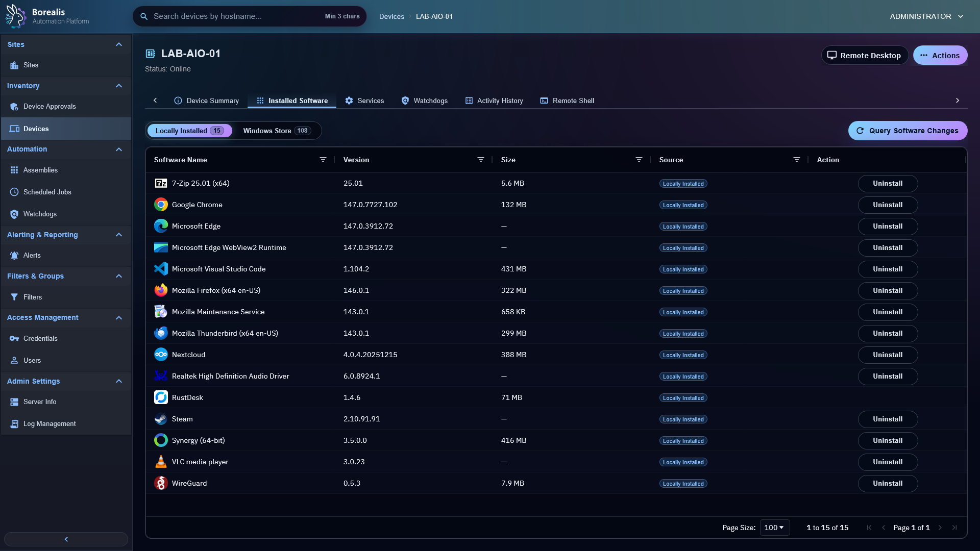The height and width of the screenshot is (551, 980).
Task: Uninstall 7-Zip 25.01 (x64)
Action: tap(888, 184)
